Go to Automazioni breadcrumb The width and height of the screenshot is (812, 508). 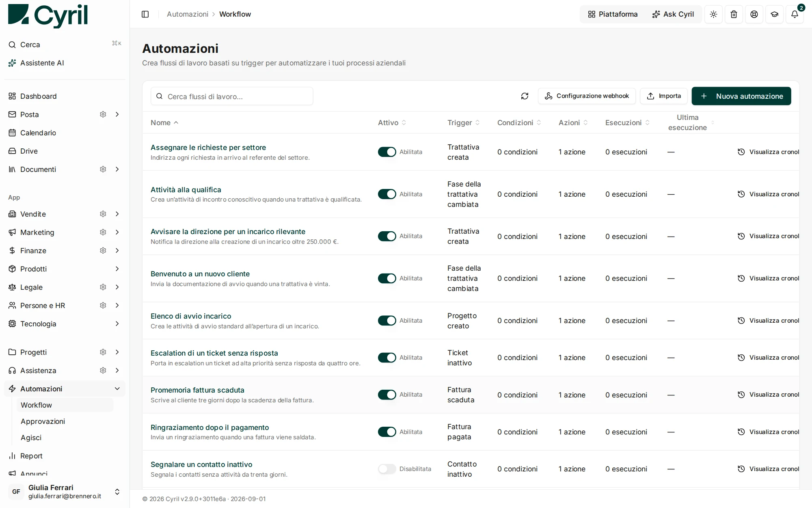pos(188,14)
